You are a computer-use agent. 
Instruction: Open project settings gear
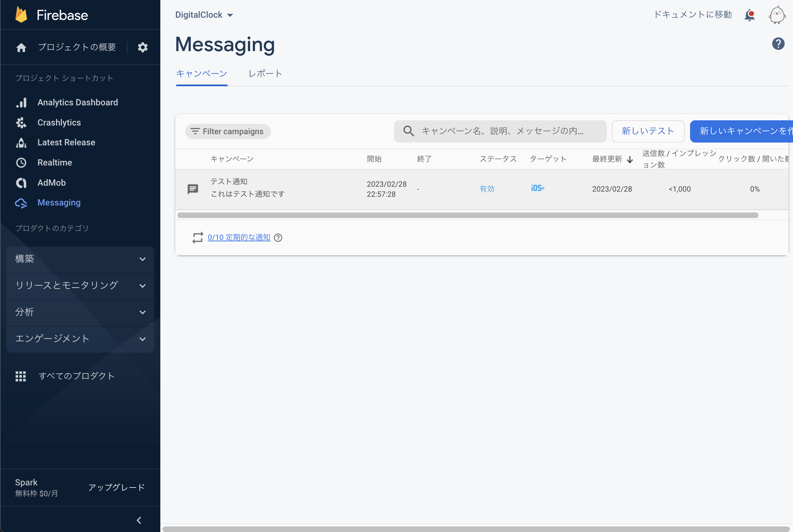point(142,47)
